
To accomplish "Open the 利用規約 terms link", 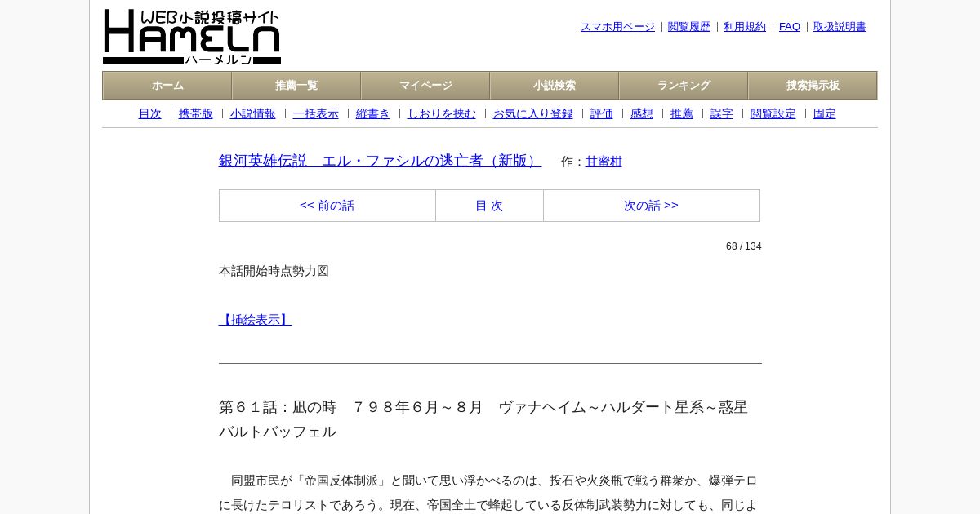I will [x=745, y=27].
